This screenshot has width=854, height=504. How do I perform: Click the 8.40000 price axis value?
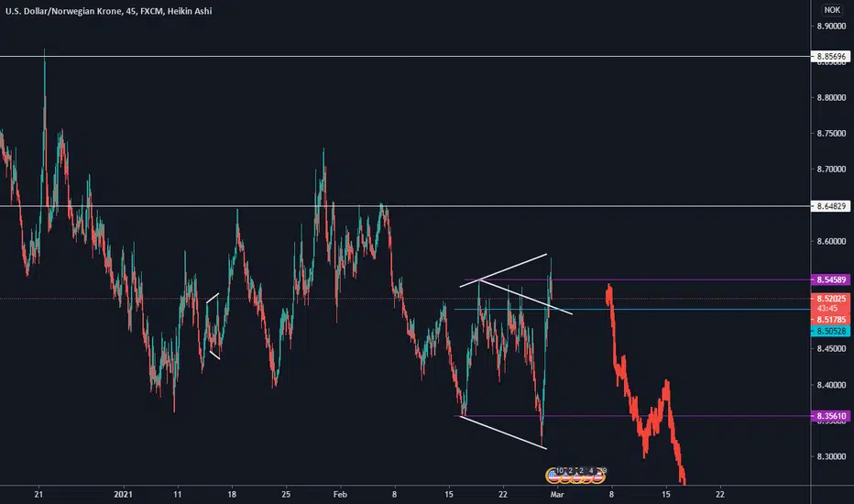[831, 385]
